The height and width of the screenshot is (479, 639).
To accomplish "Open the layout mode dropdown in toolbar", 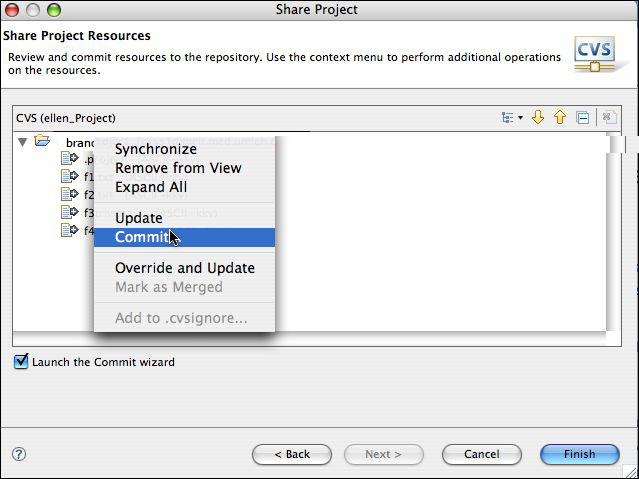I will 511,118.
